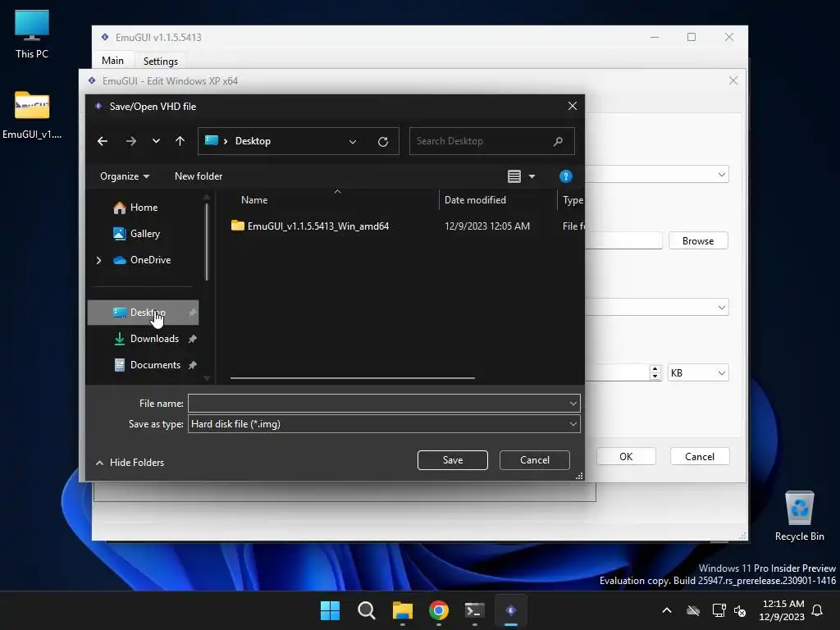Screen dimensions: 840x630
Task: Open muted volume tray icon
Action: pyautogui.click(x=741, y=610)
